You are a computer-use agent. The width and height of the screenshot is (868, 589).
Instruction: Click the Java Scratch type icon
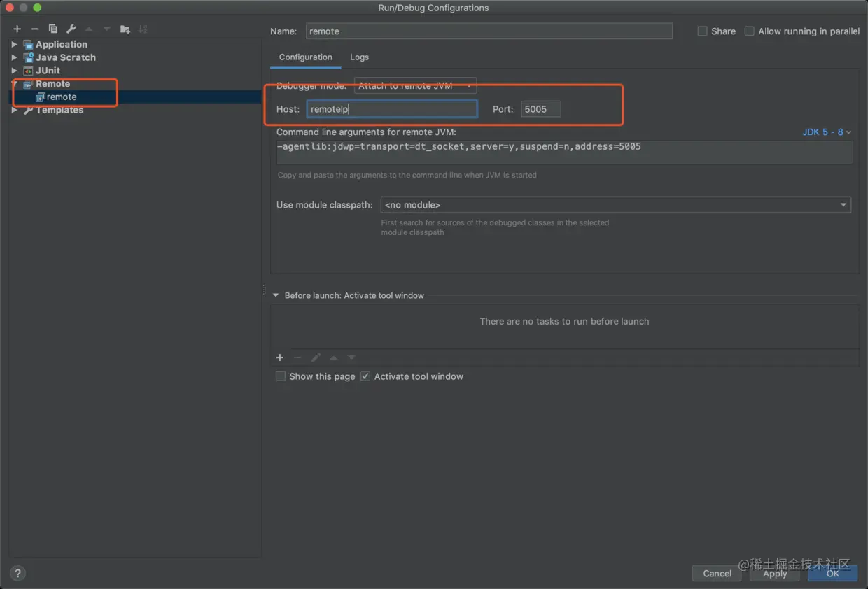point(28,57)
